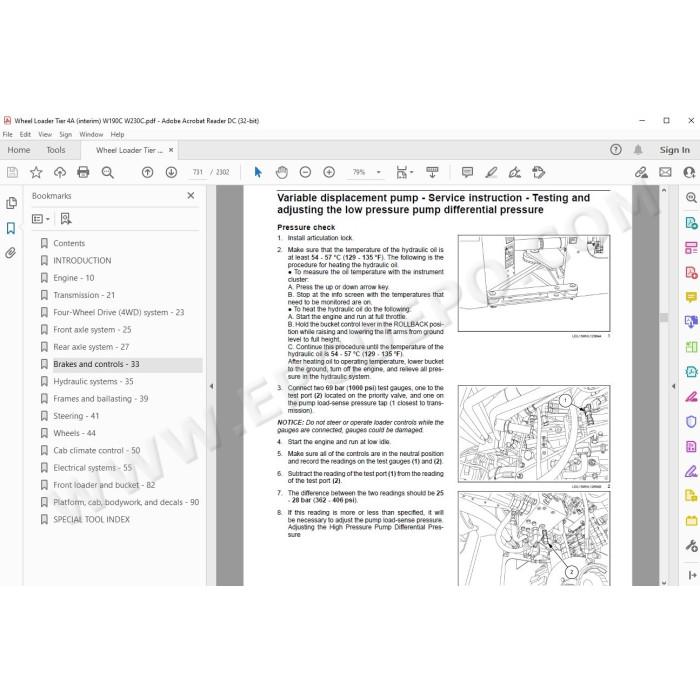Send file by email icon
700x700 pixels.
tap(665, 172)
